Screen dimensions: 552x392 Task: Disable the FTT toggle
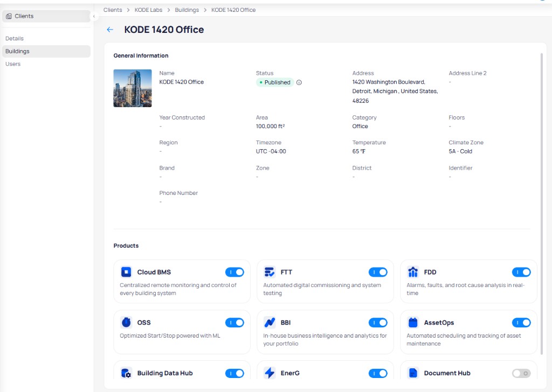(x=378, y=272)
